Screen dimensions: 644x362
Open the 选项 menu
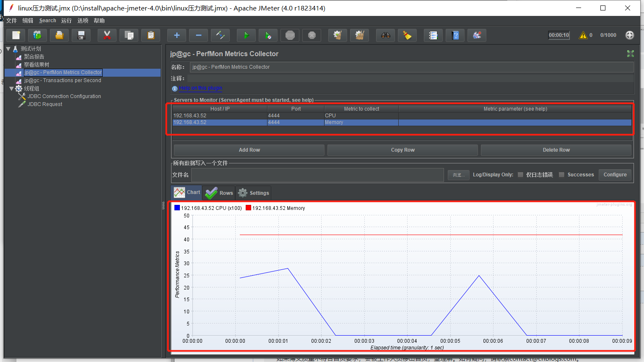(83, 21)
